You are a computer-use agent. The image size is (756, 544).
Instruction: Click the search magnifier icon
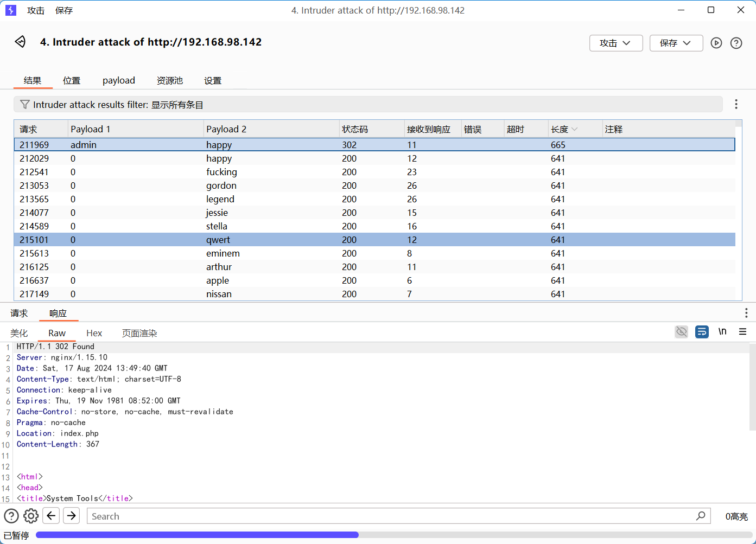(x=701, y=516)
